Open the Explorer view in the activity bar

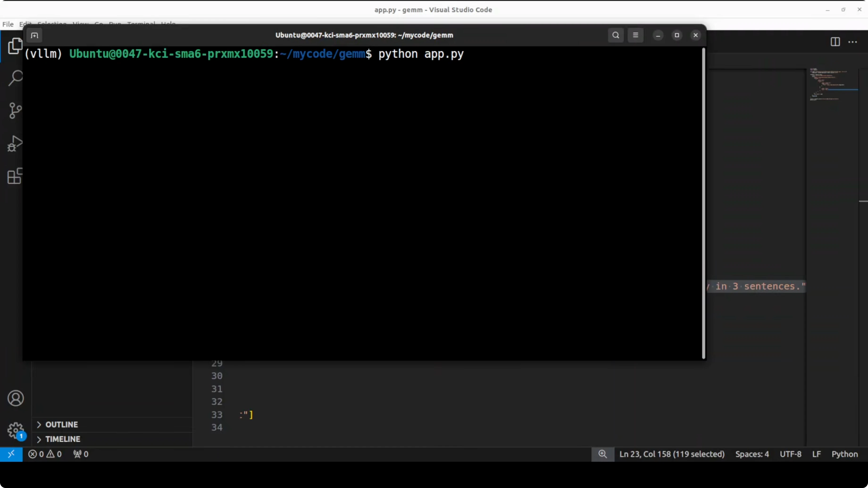point(15,46)
